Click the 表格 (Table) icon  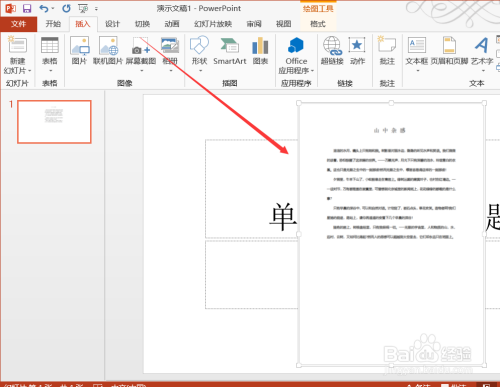(x=50, y=45)
